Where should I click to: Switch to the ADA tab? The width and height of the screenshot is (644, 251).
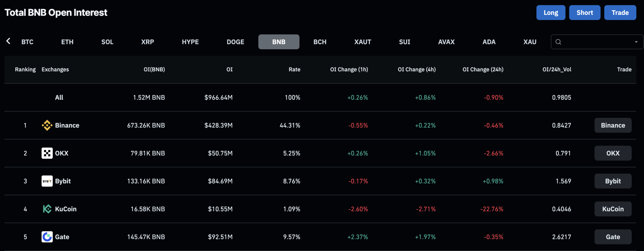pyautogui.click(x=489, y=42)
